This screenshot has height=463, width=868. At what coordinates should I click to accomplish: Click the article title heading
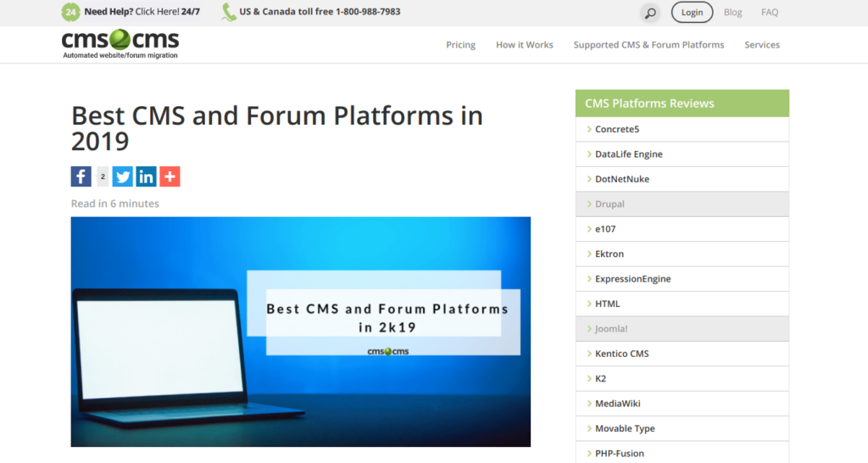277,129
